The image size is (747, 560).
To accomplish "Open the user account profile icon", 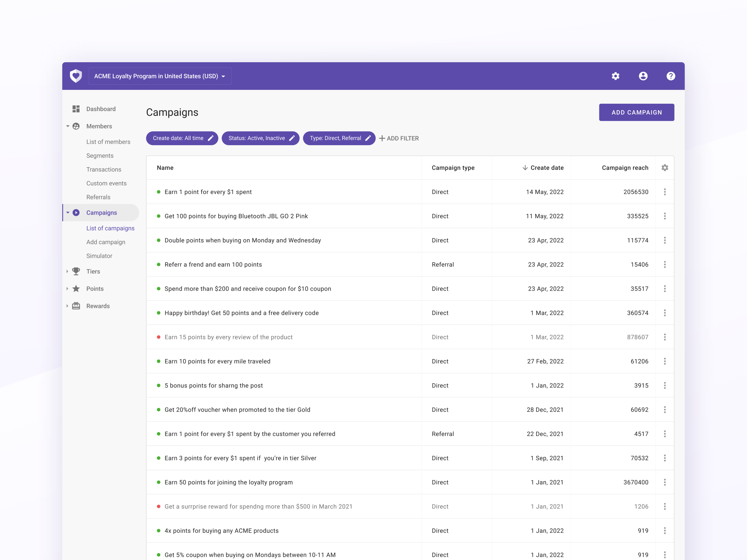I will pyautogui.click(x=643, y=76).
